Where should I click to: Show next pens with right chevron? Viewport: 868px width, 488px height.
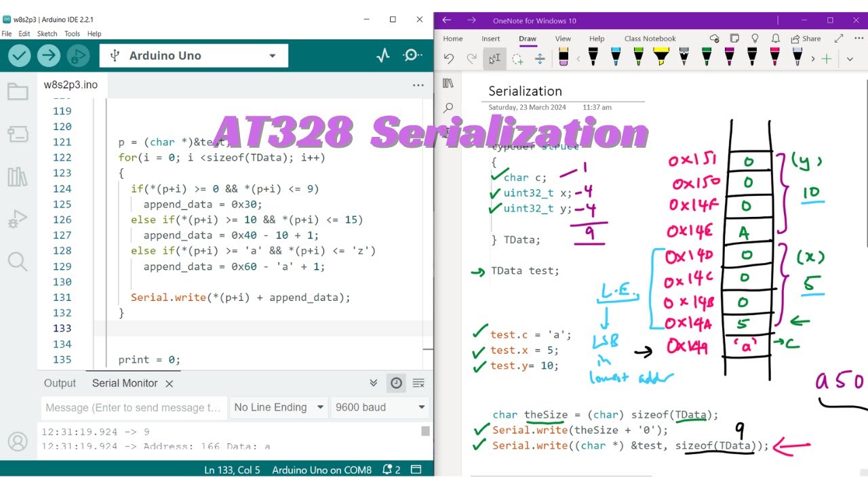tap(813, 59)
